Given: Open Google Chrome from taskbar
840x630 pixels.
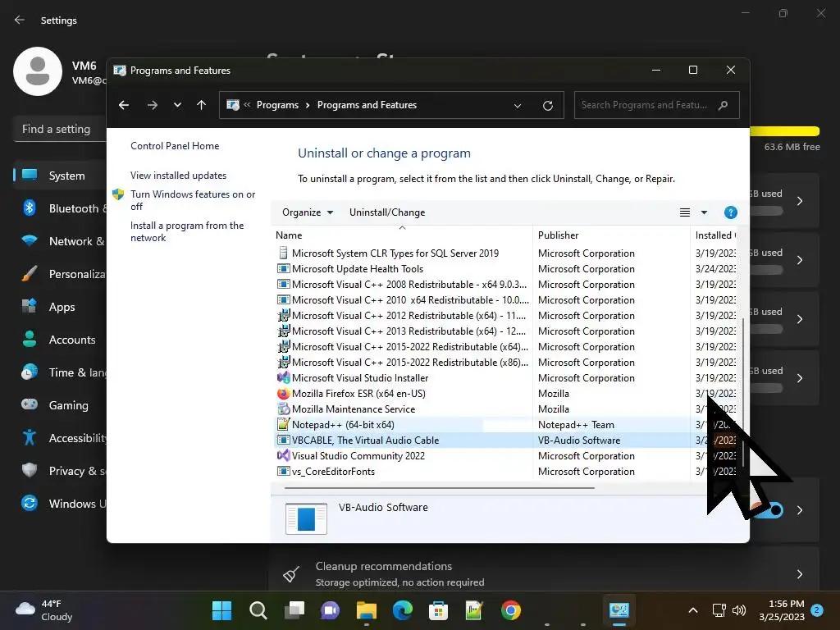Looking at the screenshot, I should tap(511, 610).
